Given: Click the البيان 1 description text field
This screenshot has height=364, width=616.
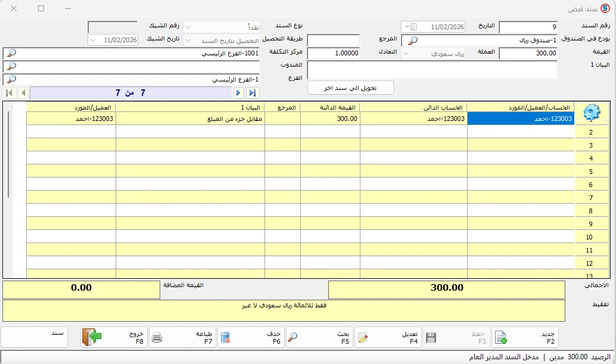Looking at the screenshot, I should click(x=432, y=70).
